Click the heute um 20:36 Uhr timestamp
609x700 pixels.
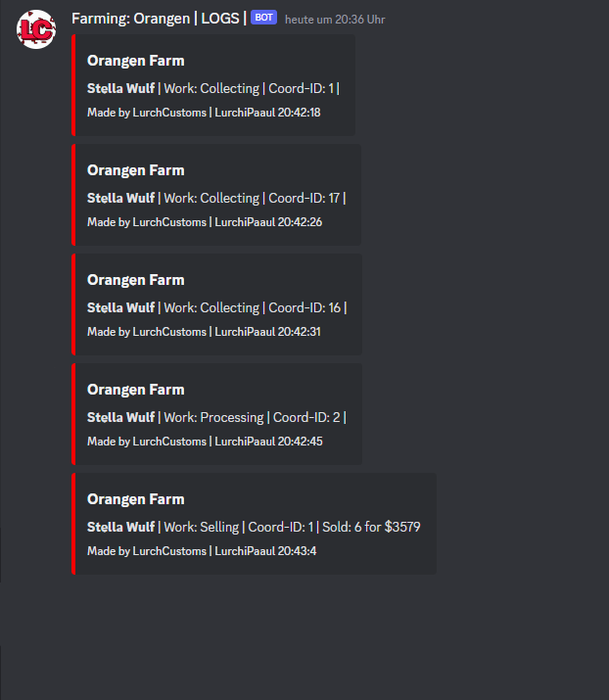pos(335,20)
